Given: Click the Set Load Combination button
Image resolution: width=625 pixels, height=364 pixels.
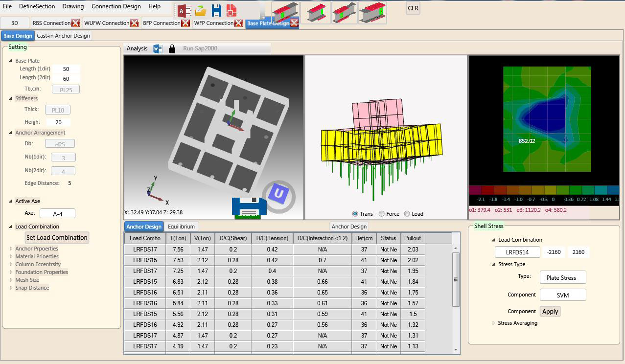Looking at the screenshot, I should pyautogui.click(x=57, y=237).
